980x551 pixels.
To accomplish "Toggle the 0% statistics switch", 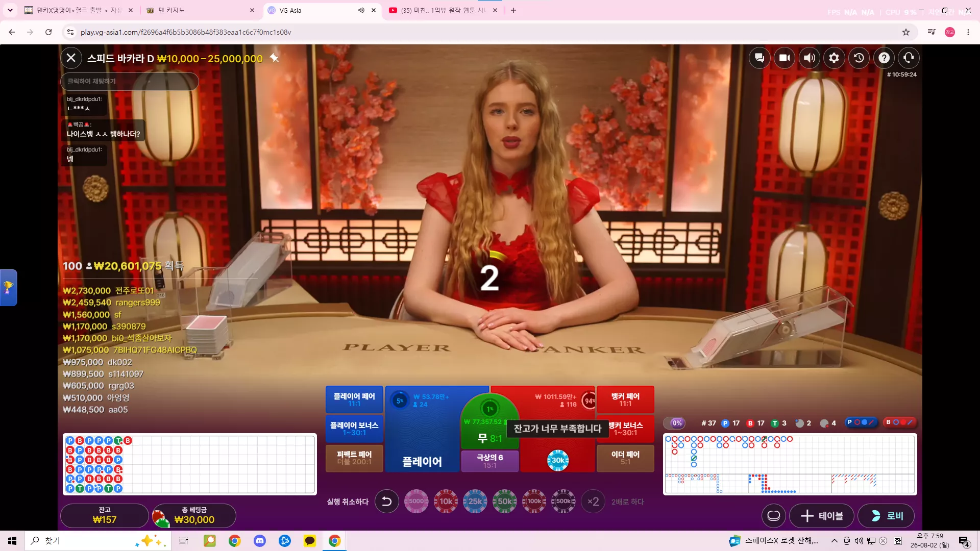I will (x=674, y=423).
